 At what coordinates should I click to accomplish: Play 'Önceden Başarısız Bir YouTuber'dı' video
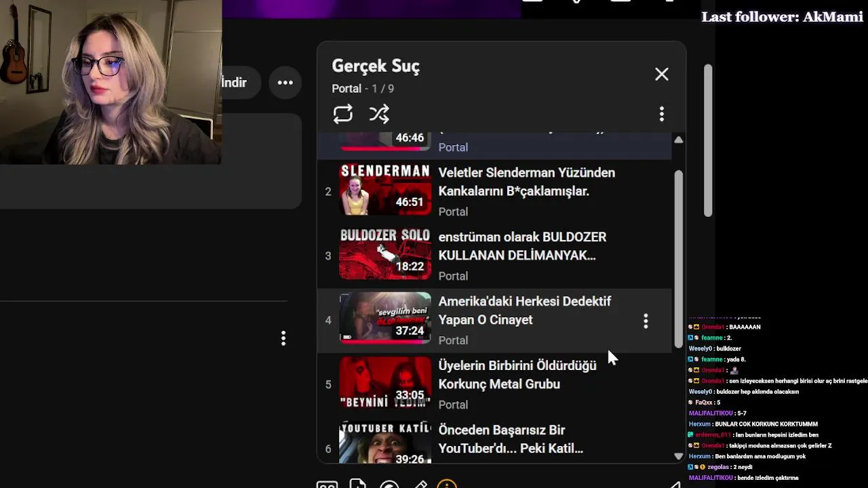click(x=511, y=439)
